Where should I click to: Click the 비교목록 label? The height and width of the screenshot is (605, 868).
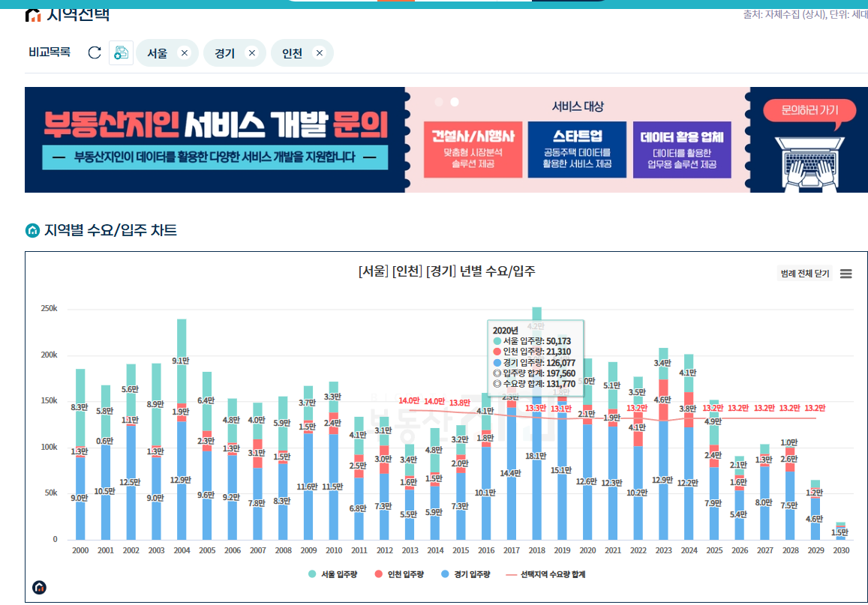point(50,52)
